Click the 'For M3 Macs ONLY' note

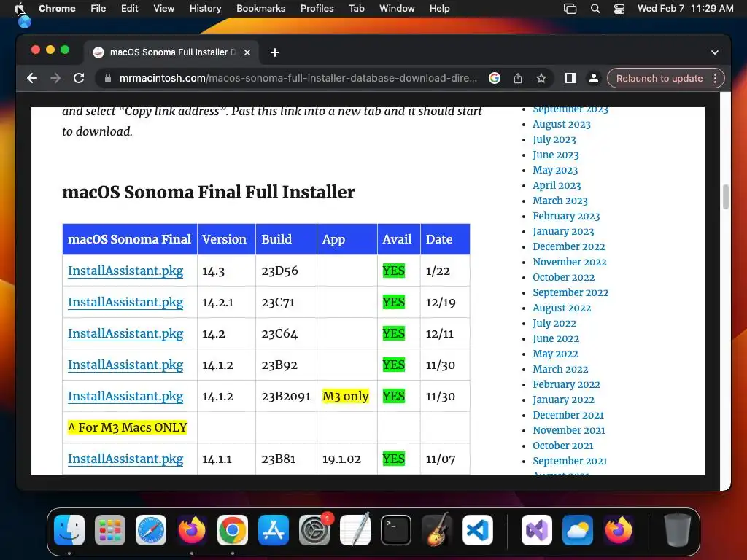(x=127, y=427)
